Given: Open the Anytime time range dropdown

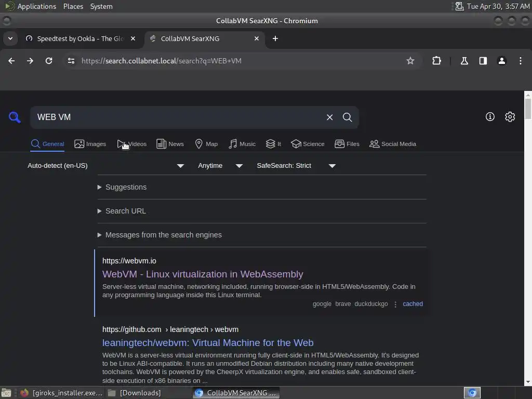Looking at the screenshot, I should coord(220,166).
